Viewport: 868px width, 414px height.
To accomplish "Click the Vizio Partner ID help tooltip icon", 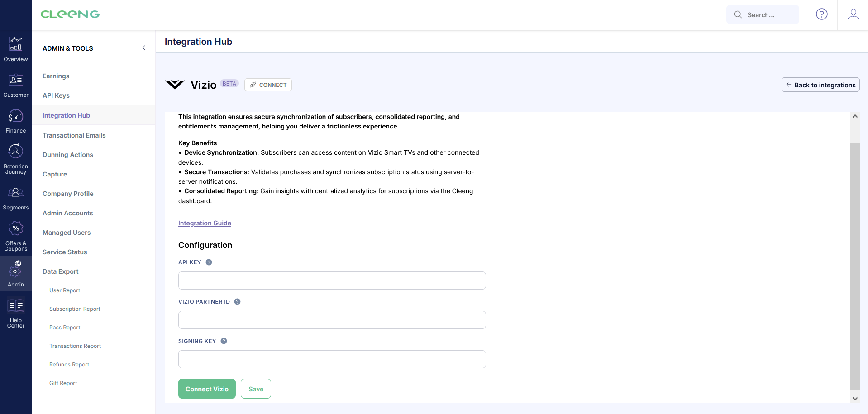I will [237, 302].
